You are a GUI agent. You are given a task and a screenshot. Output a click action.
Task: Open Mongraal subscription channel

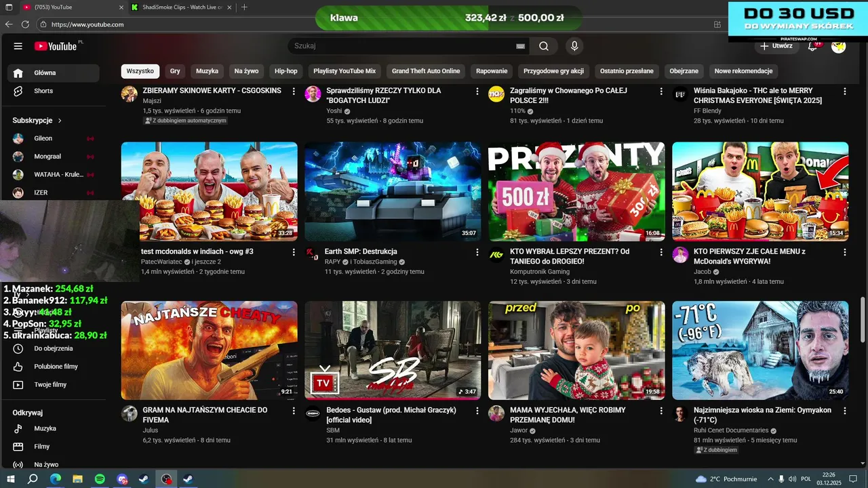[x=53, y=157]
